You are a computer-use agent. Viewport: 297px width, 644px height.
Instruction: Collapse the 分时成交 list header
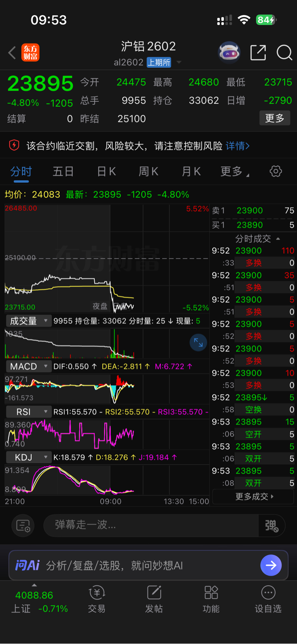click(x=258, y=239)
